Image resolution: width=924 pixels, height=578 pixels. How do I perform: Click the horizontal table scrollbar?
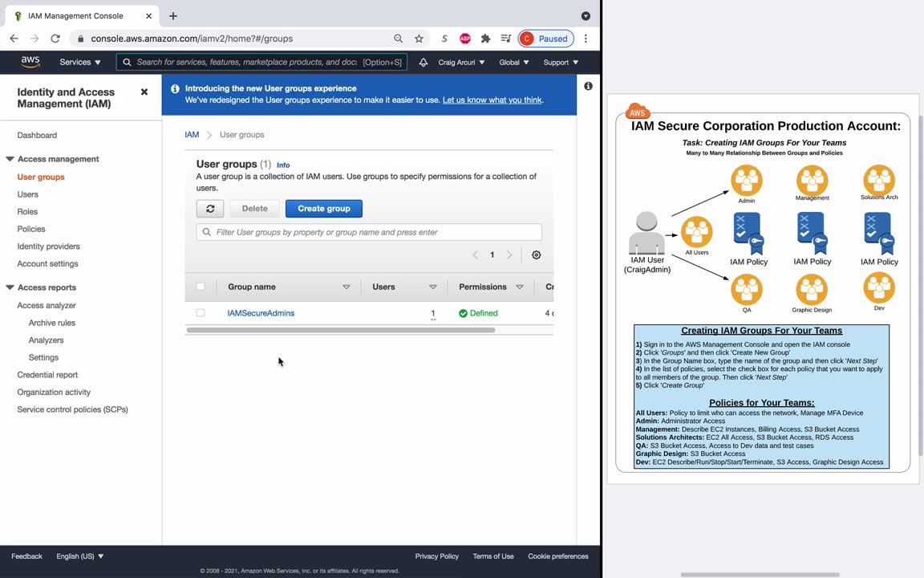[341, 330]
